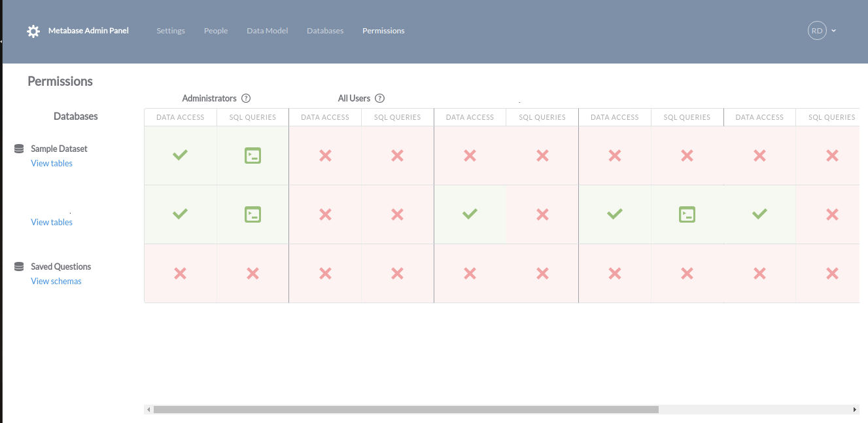Click the Permissions page heading
This screenshot has width=868, height=423.
[60, 81]
